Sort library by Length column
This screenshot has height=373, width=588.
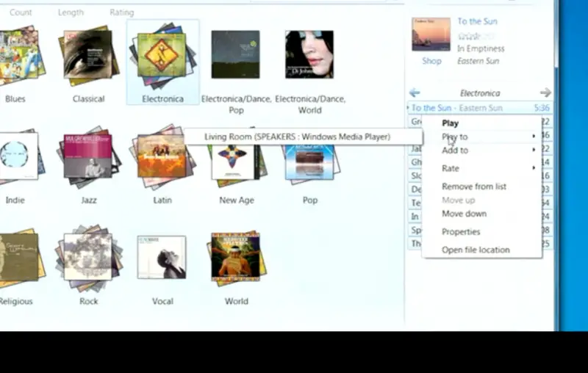tap(71, 12)
